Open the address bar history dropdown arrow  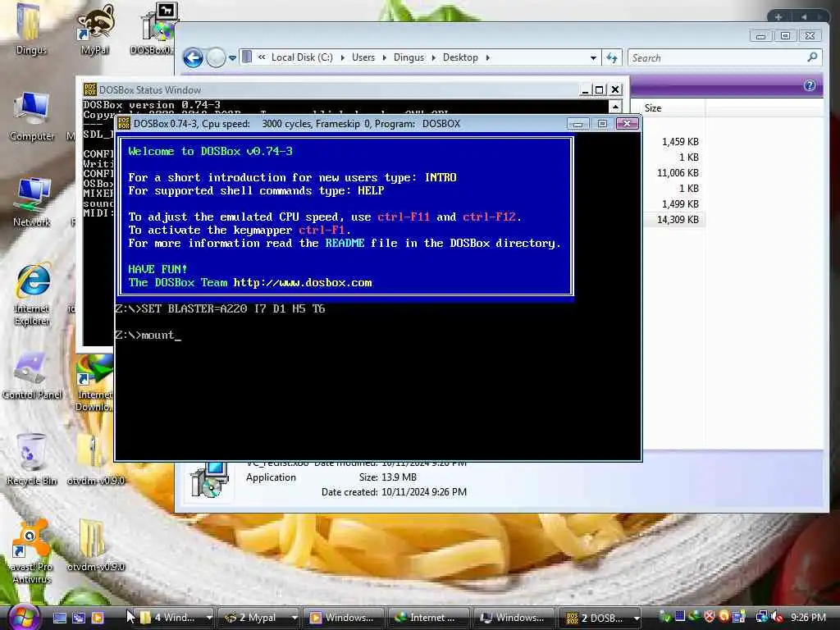(593, 58)
